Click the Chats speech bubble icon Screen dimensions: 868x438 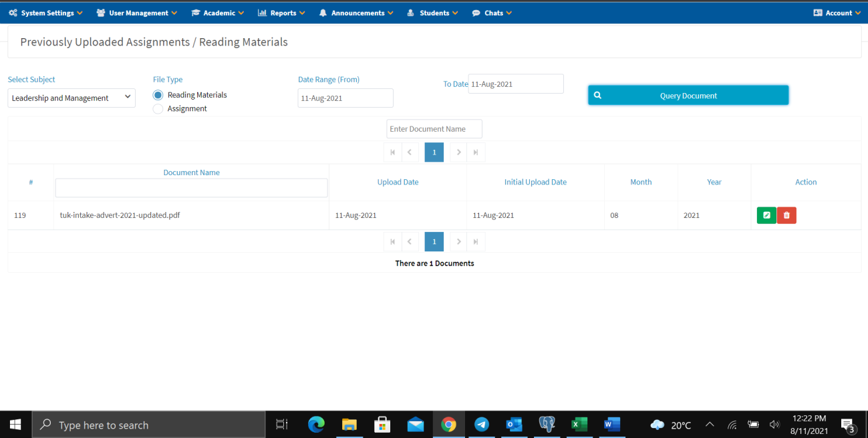coord(474,12)
